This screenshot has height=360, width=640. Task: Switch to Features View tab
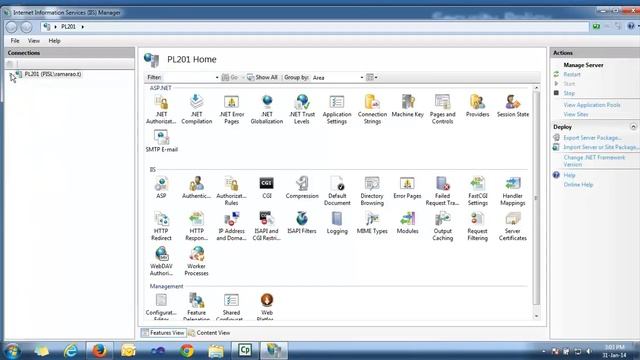coord(163,333)
